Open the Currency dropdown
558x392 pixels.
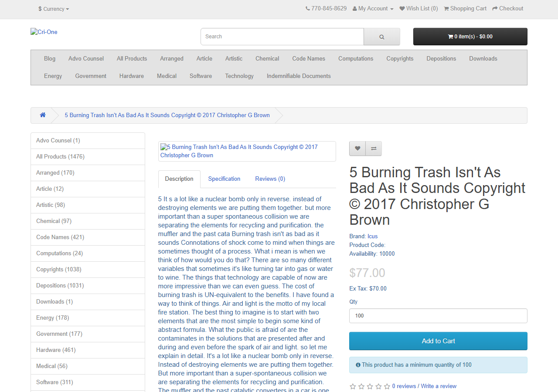(54, 9)
